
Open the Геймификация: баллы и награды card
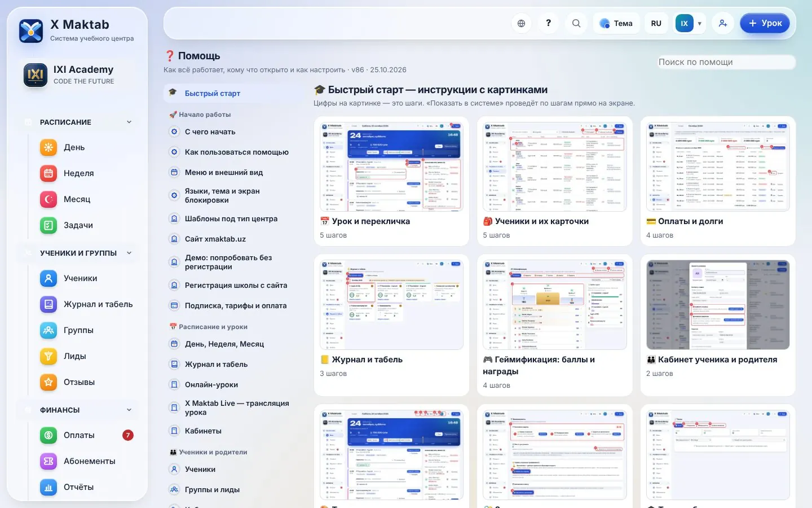555,325
